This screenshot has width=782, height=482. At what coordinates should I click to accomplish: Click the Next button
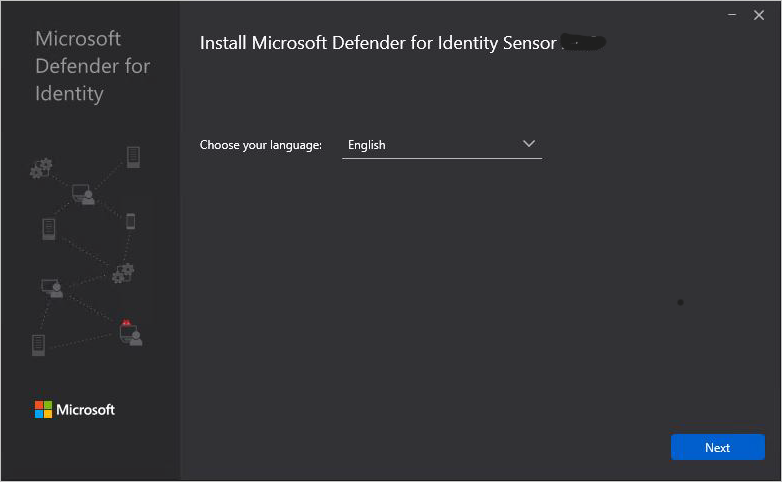pyautogui.click(x=717, y=447)
